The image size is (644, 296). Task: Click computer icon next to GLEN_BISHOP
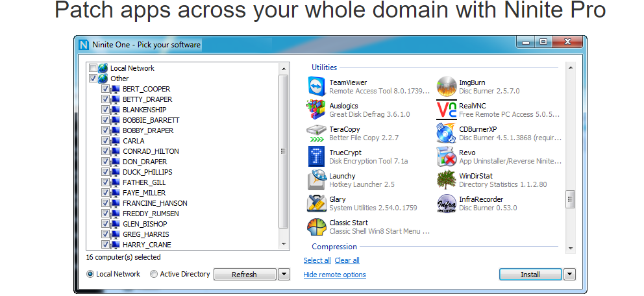tap(116, 224)
